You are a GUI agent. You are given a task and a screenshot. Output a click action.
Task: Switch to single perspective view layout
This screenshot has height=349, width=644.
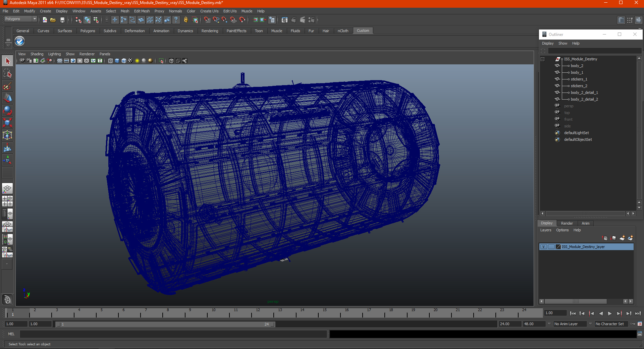tap(7, 188)
